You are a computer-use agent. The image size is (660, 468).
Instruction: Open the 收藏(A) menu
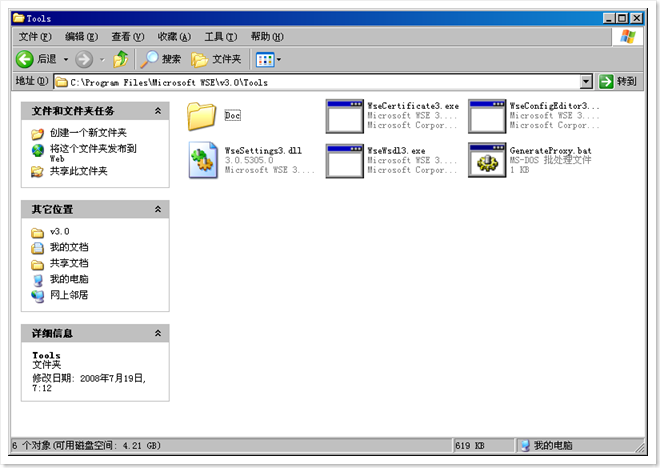174,37
